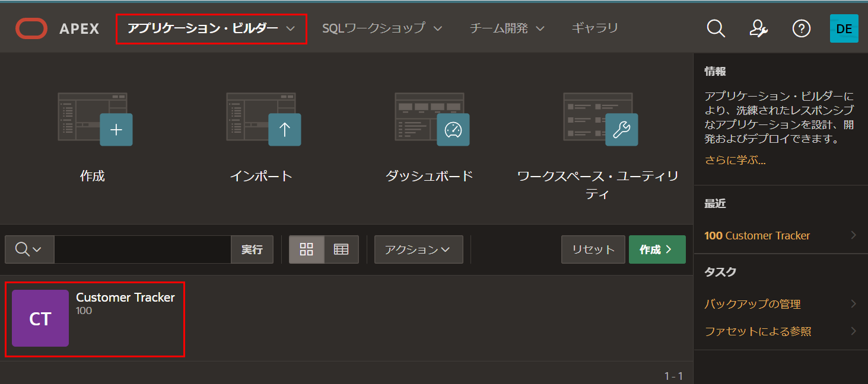Click the インポート import icon
This screenshot has width=868, height=384.
pyautogui.click(x=263, y=119)
